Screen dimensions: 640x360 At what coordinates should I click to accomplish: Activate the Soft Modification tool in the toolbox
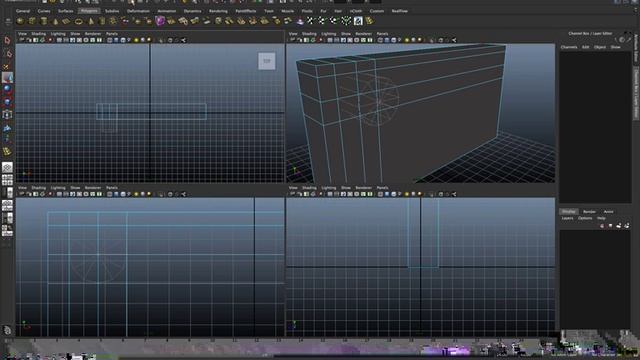click(x=7, y=129)
